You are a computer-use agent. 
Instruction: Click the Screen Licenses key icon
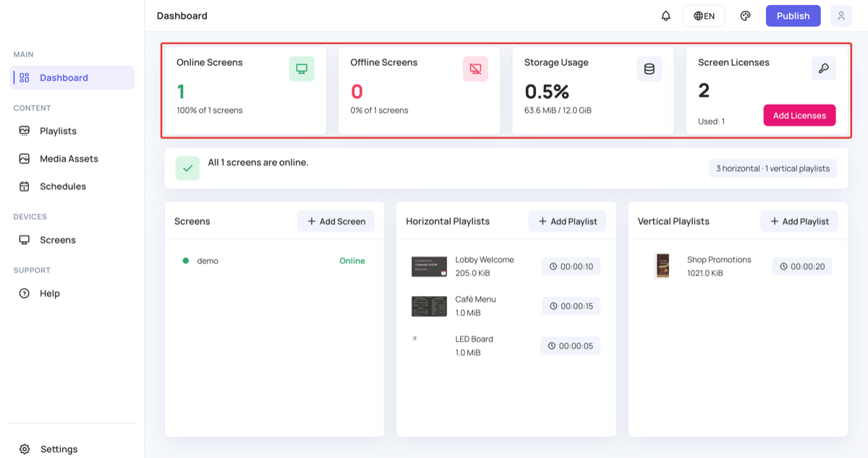click(x=823, y=68)
